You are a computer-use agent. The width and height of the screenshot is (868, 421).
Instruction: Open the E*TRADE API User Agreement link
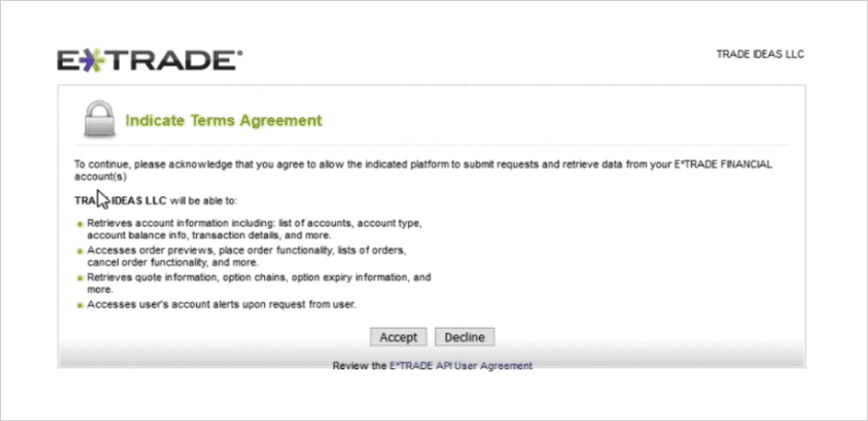coord(461,365)
